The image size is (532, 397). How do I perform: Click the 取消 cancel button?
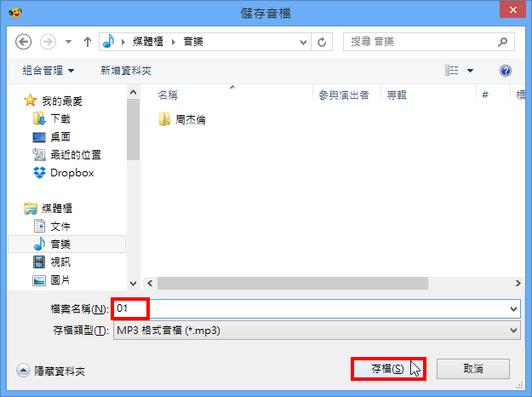[473, 369]
